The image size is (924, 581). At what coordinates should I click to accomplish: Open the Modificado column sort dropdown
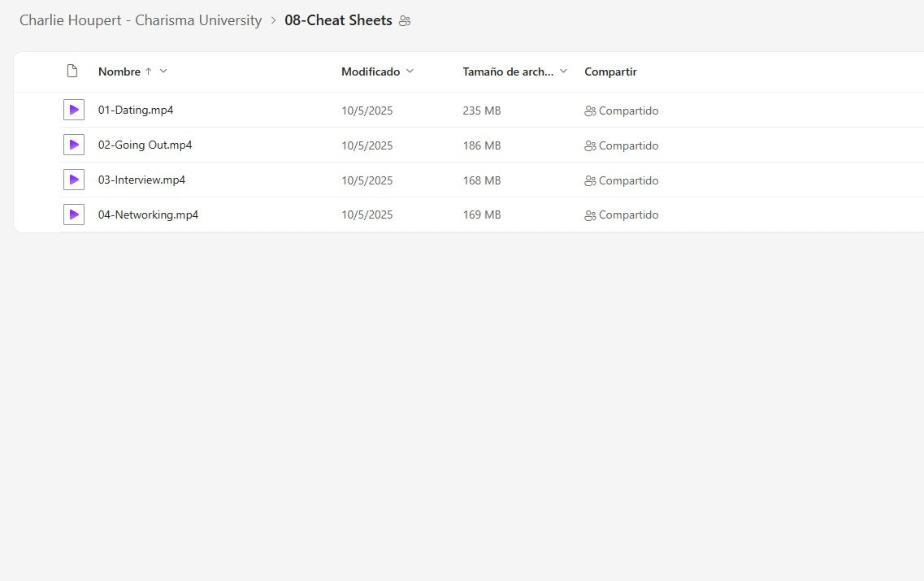coord(410,72)
